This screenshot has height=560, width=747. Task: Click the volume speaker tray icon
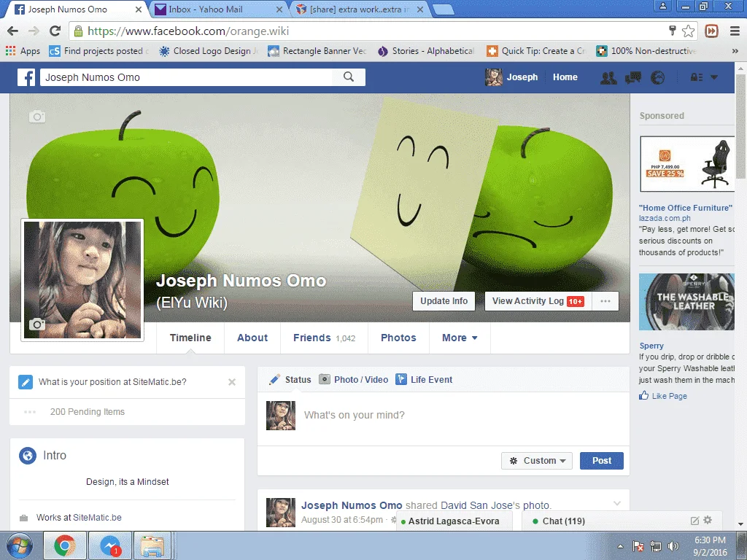click(673, 545)
